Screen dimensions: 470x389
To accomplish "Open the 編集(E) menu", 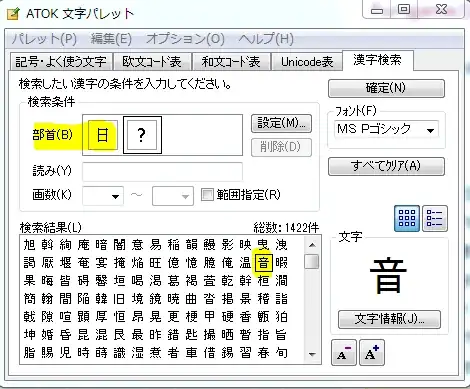I will [x=111, y=39].
